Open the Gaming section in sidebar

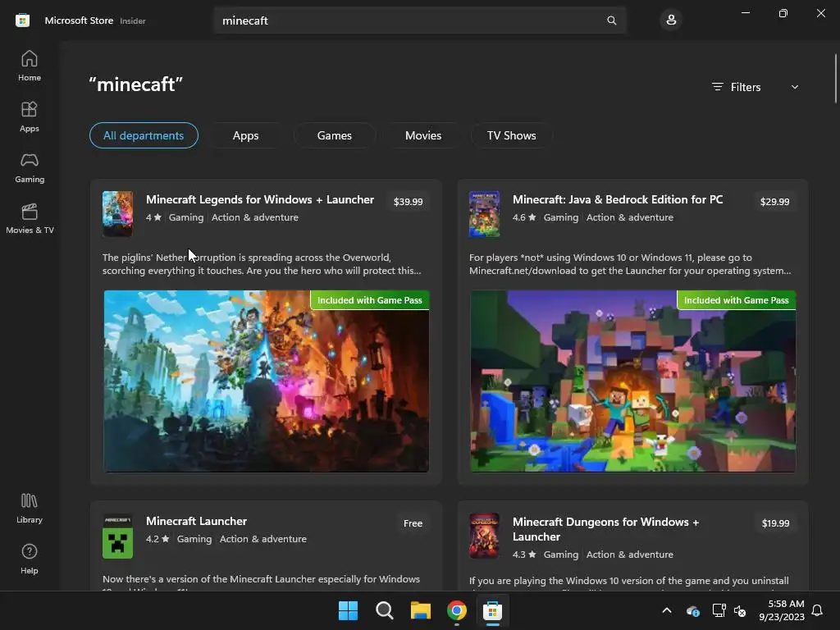(30, 167)
